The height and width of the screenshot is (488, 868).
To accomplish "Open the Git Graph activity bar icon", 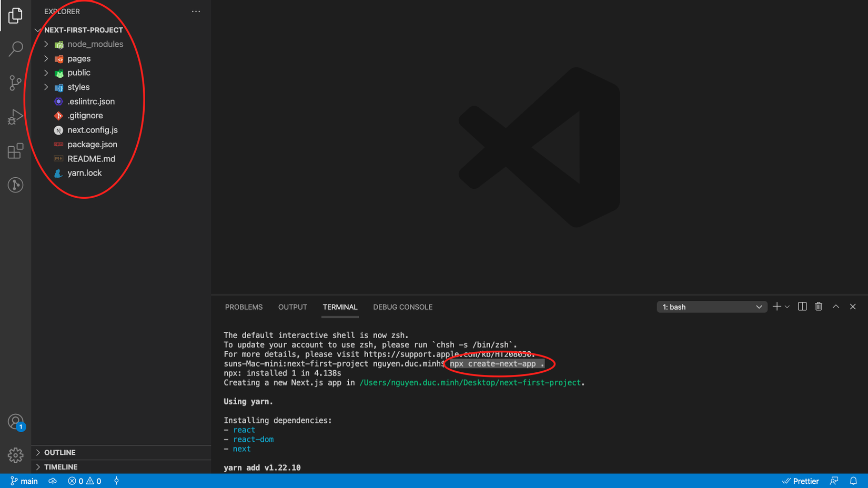I will 15,185.
